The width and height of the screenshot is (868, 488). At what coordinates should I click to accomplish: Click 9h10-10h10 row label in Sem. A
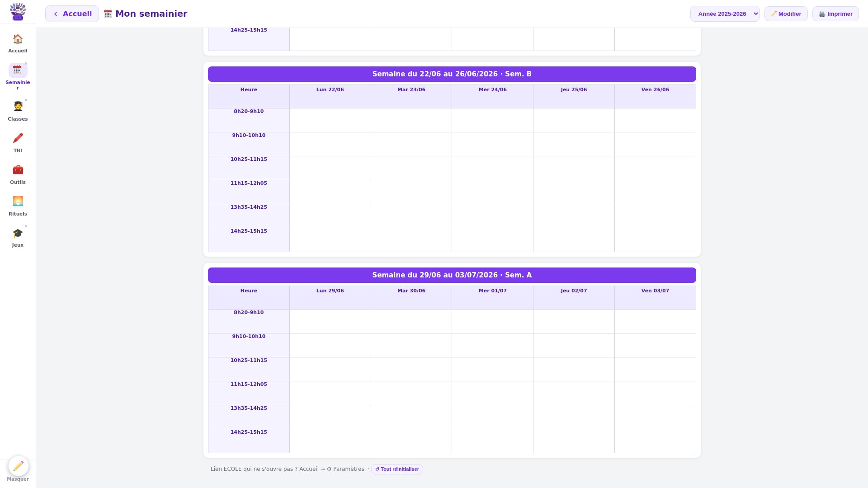(x=249, y=345)
